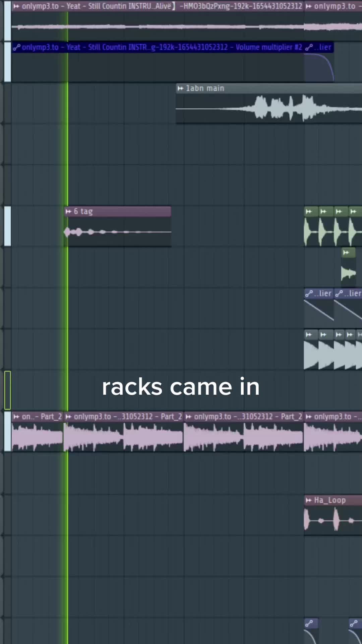Toggle the track strip beside the "6 tag" track
Viewport: 362px width, 644px height.
pos(7,226)
